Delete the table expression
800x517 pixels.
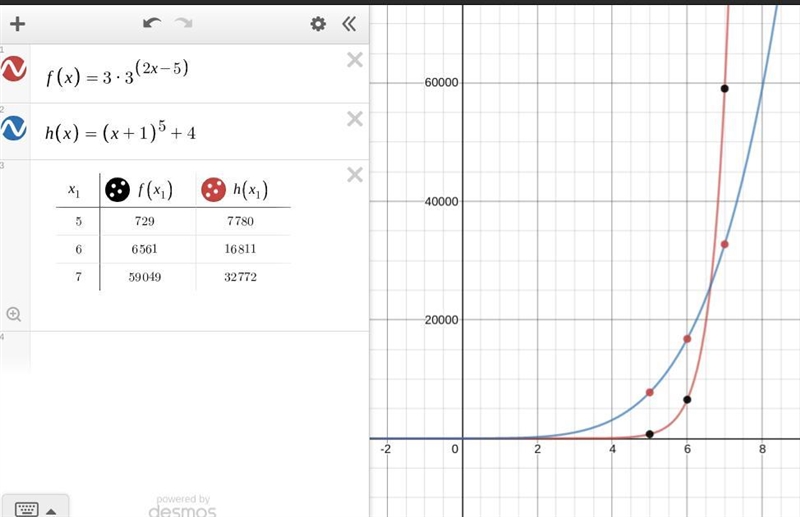[x=355, y=175]
